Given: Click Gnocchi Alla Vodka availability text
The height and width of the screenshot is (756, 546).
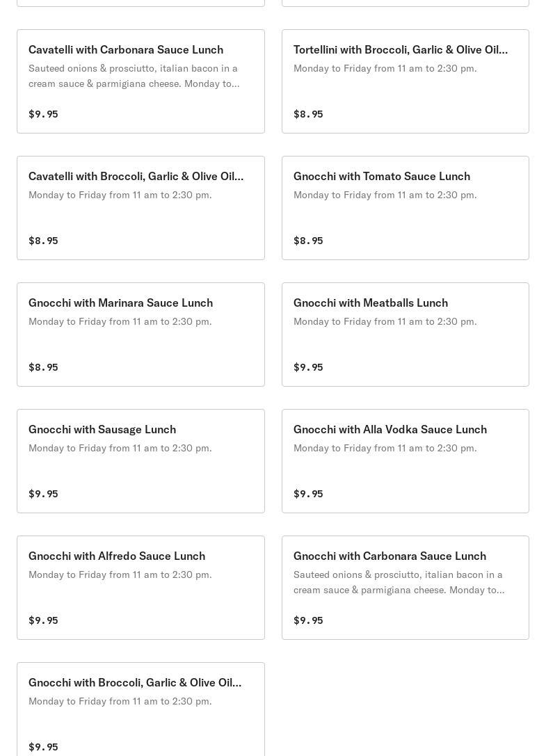Looking at the screenshot, I should [385, 448].
